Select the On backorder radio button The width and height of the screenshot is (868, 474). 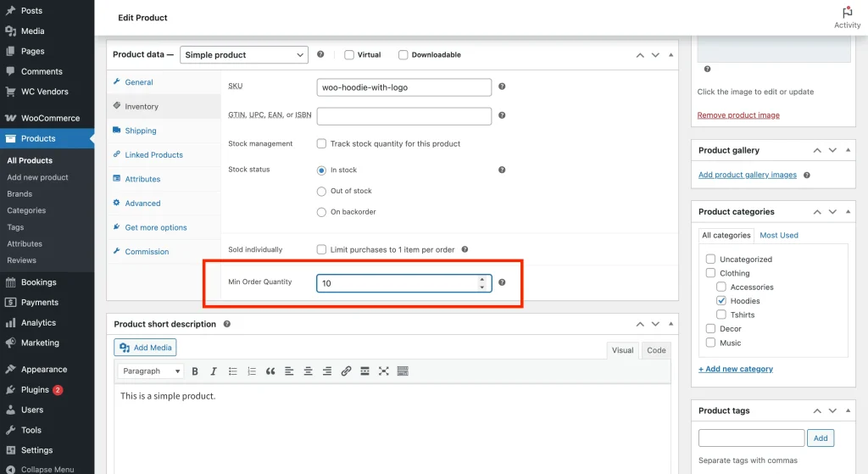[321, 212]
